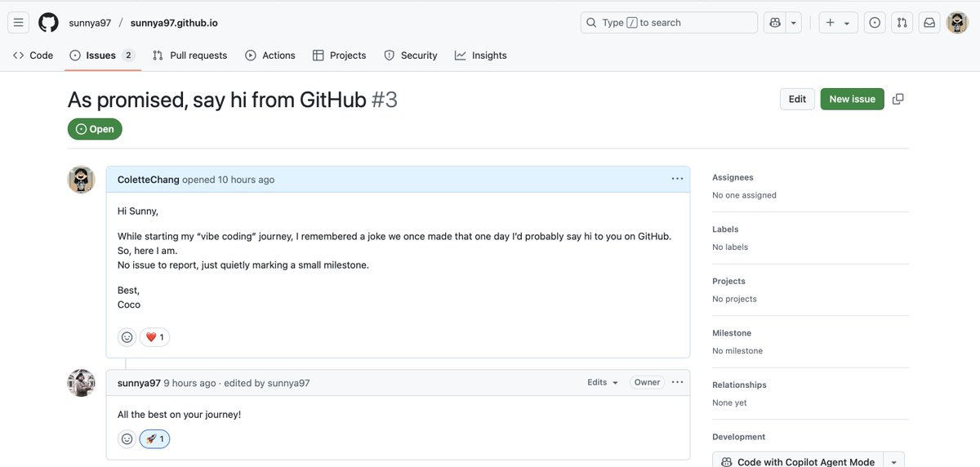The width and height of the screenshot is (980, 467).
Task: Open the hamburger navigation menu
Action: [19, 23]
